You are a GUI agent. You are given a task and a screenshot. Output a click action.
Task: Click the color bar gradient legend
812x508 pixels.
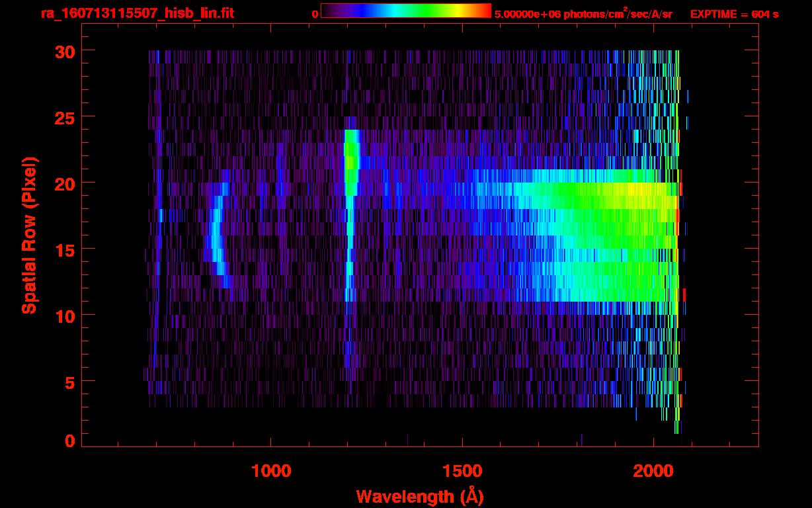click(406, 11)
